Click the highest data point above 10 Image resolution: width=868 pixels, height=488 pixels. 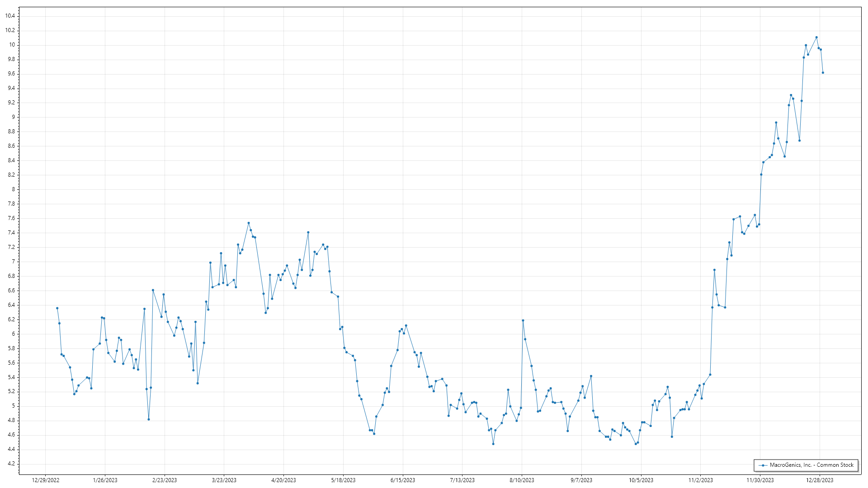tap(816, 38)
